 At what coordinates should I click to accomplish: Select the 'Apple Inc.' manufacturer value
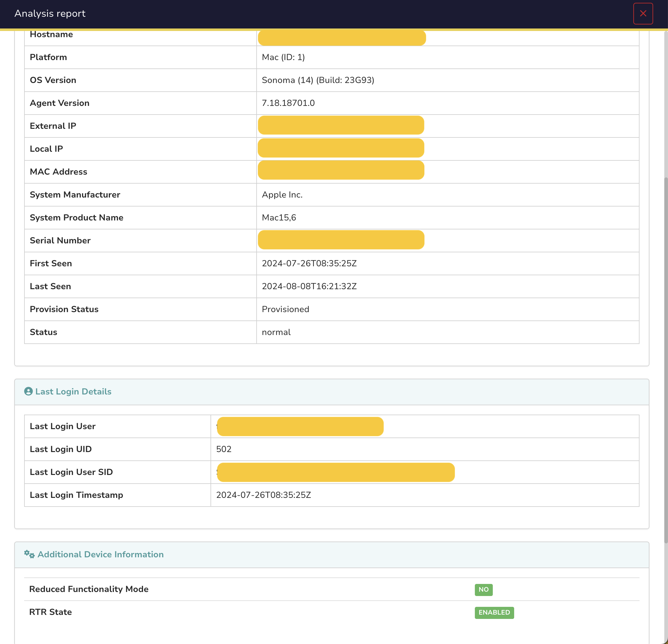pyautogui.click(x=282, y=195)
